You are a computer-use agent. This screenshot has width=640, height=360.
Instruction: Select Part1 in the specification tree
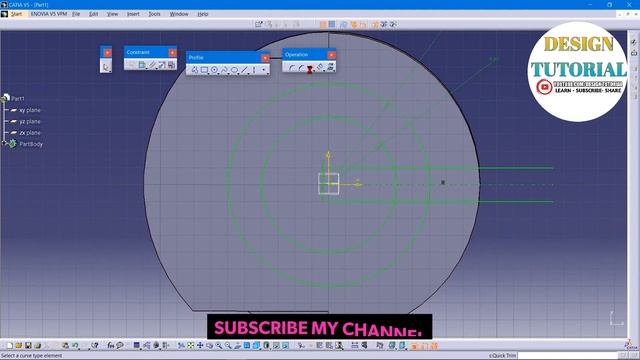click(x=18, y=98)
